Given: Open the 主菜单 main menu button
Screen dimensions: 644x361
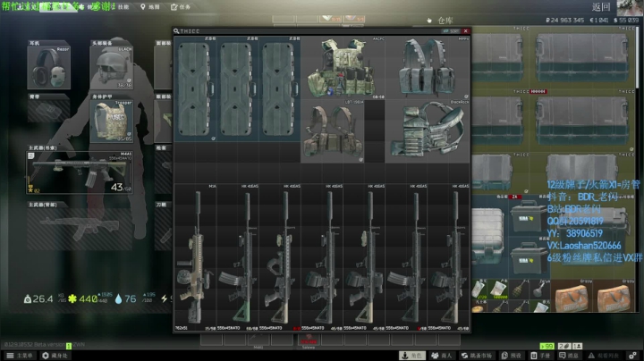Looking at the screenshot, I should pos(19,356).
